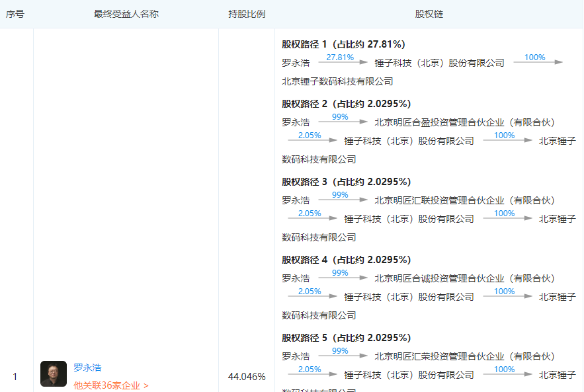This screenshot has width=584, height=392.
Task: Click 数码科技有限公司 text ending path 4
Action: point(319,316)
